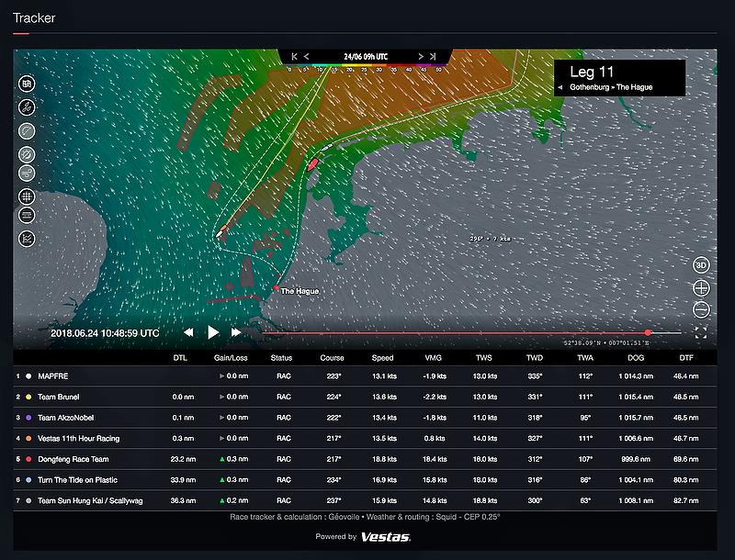Sort by TWA column header

pyautogui.click(x=585, y=358)
